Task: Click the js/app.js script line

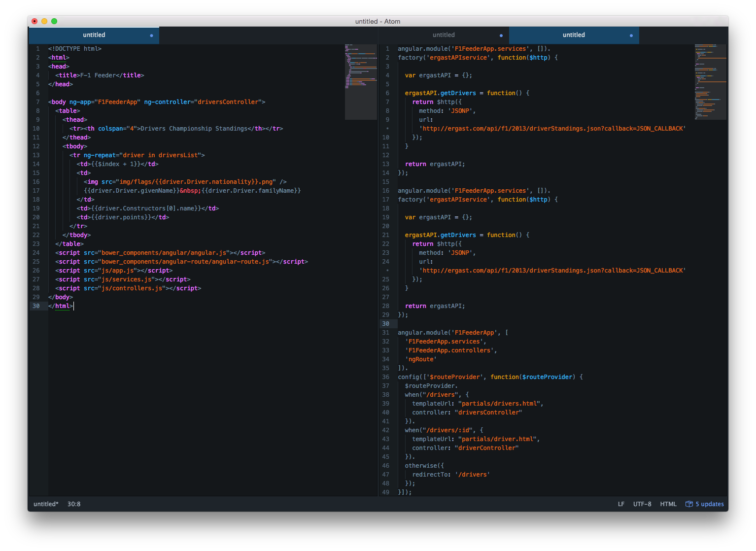Action: 114,271
